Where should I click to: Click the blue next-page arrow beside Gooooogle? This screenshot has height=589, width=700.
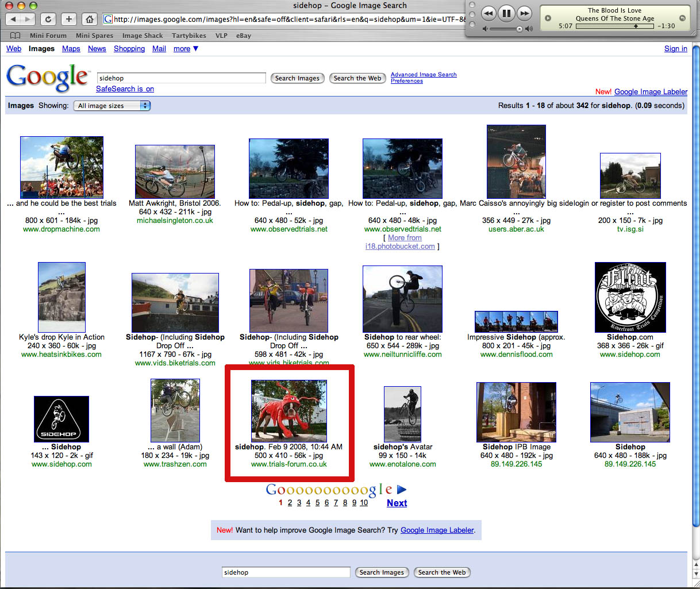(402, 490)
